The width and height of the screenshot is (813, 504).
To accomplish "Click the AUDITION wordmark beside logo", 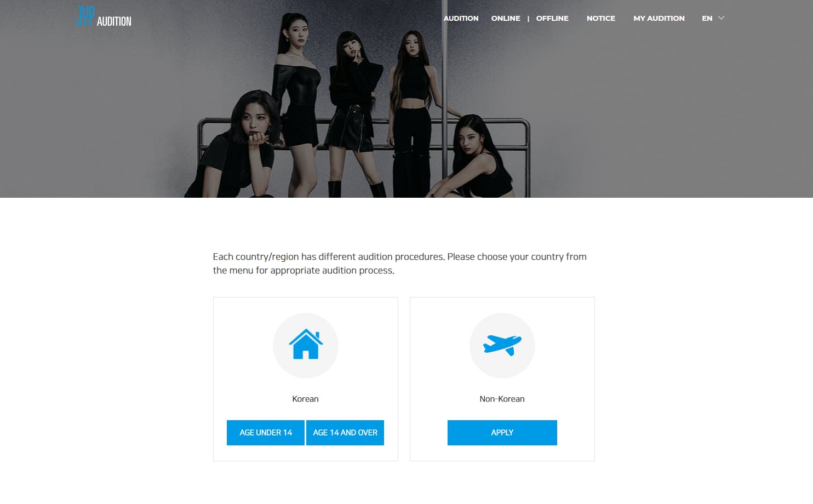I will 114,21.
